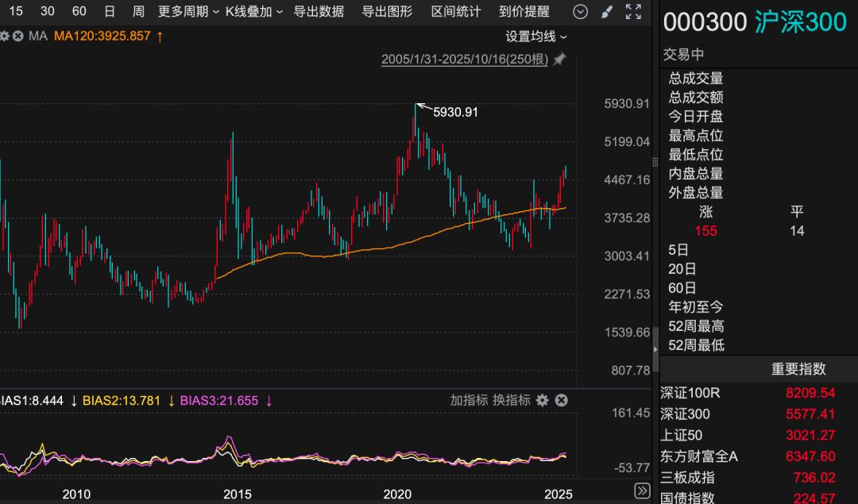
Task: Switch chart to weekly (周) period
Action: 139,11
